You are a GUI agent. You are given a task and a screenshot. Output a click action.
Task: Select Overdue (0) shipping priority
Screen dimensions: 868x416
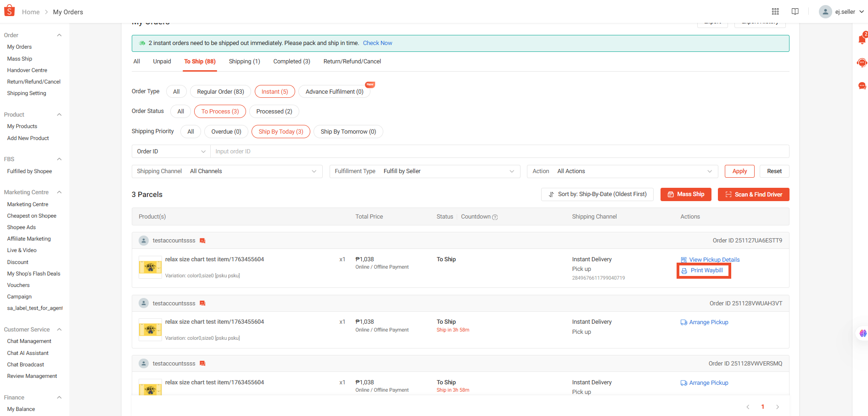coord(226,132)
